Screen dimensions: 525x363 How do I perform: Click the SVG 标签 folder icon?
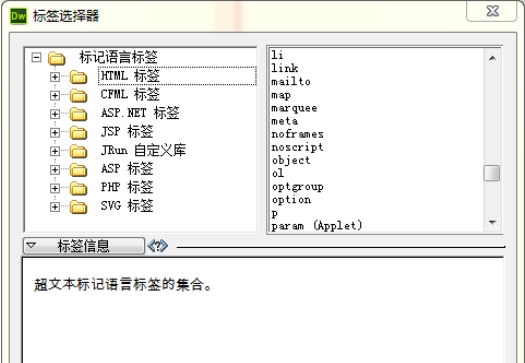click(78, 207)
